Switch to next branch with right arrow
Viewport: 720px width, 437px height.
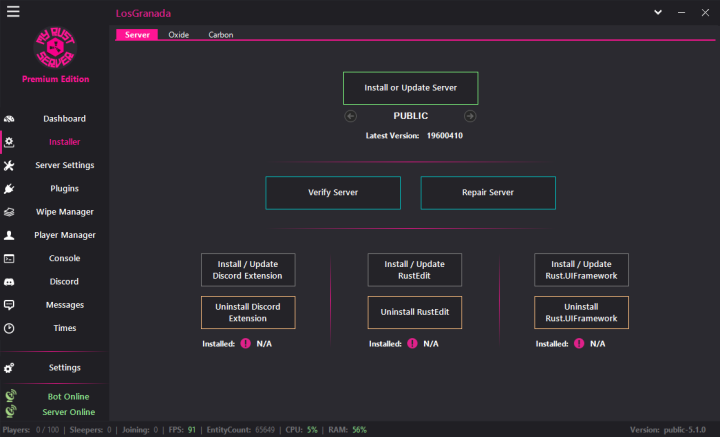[470, 116]
